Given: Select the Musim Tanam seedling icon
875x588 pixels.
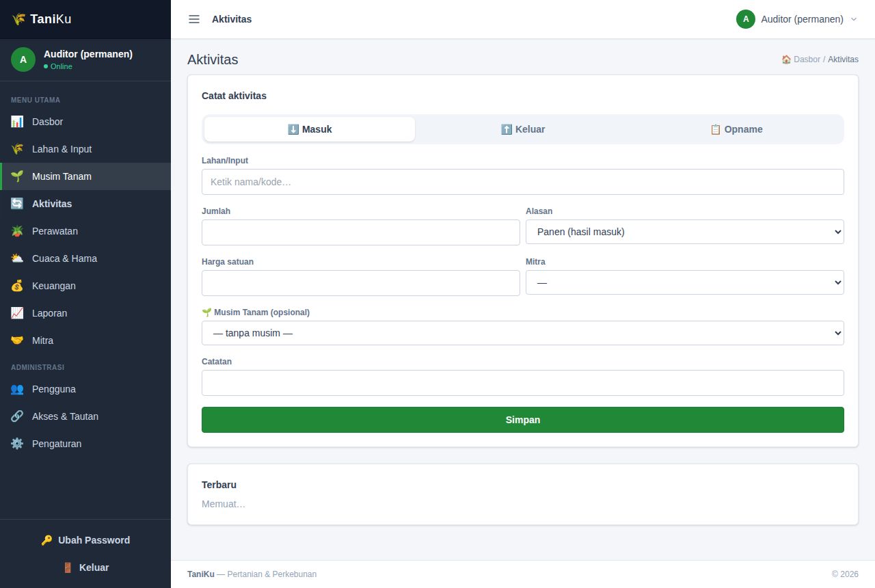Looking at the screenshot, I should point(17,176).
